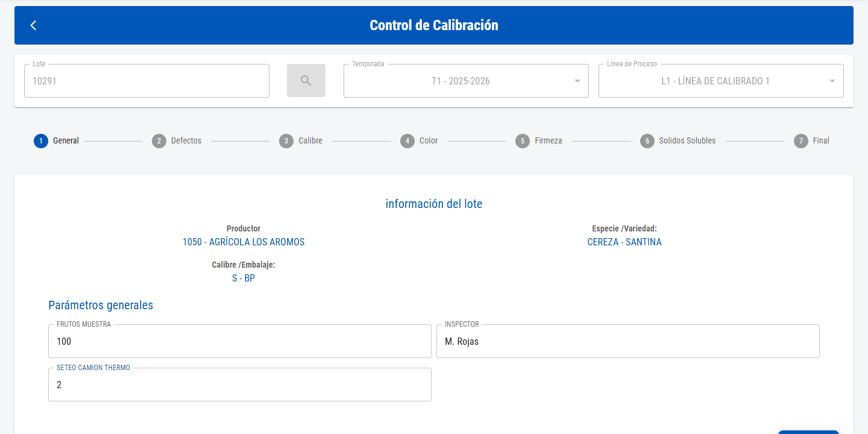Go to step 5 Firmeza

pyautogui.click(x=539, y=141)
